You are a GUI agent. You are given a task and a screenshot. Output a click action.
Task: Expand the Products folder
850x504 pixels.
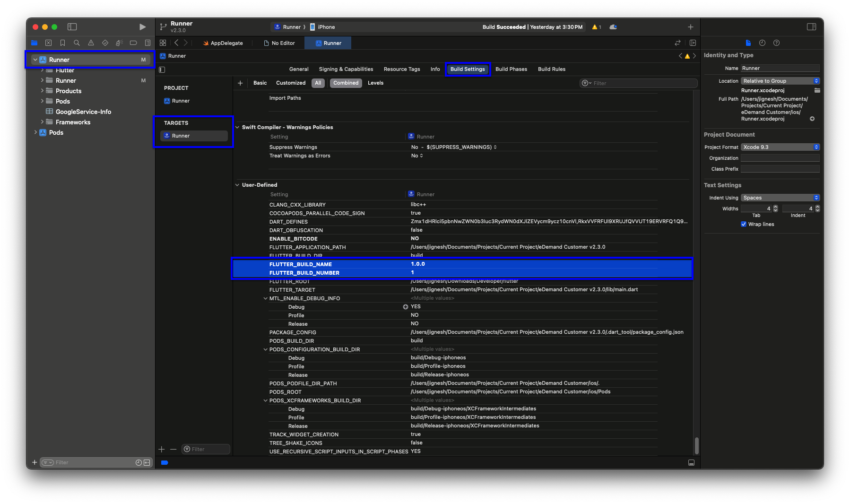click(x=43, y=91)
